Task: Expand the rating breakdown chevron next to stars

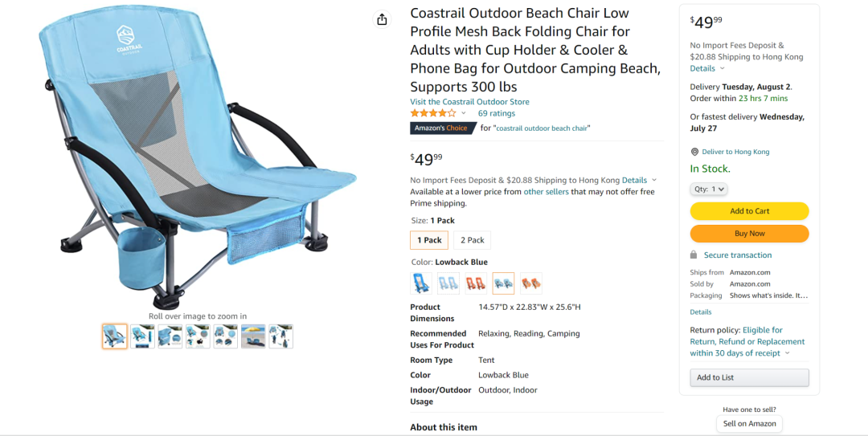Action: point(464,114)
